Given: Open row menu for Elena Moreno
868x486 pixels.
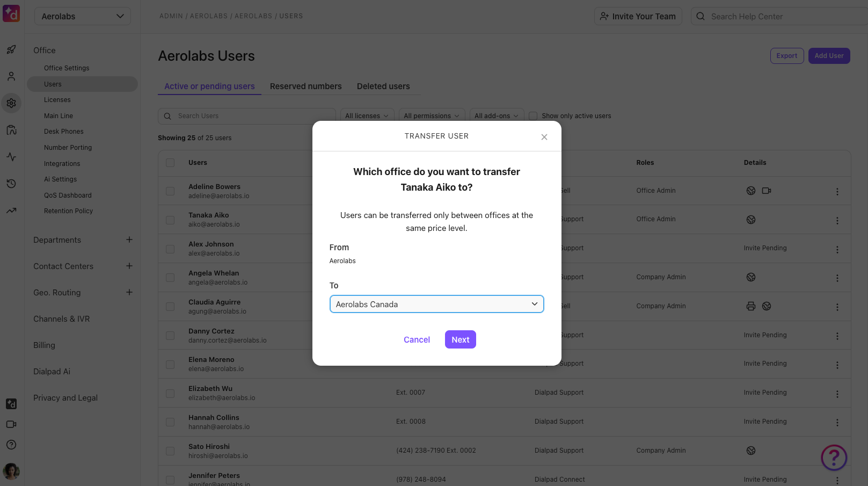Looking at the screenshot, I should point(837,365).
